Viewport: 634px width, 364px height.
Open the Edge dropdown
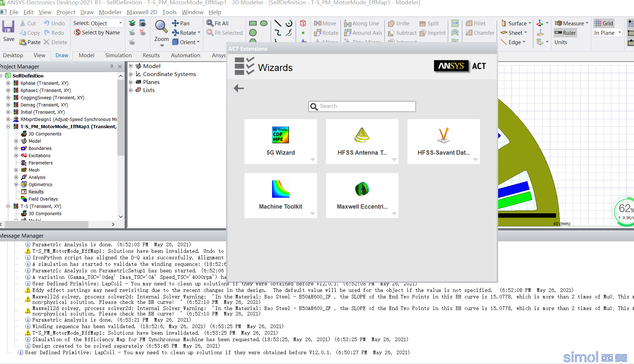pyautogui.click(x=524, y=42)
